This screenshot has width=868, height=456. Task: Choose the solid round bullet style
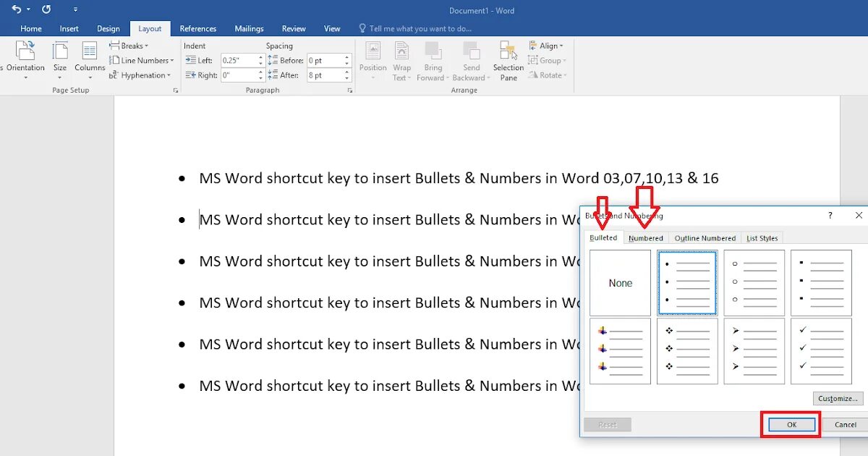pyautogui.click(x=687, y=283)
